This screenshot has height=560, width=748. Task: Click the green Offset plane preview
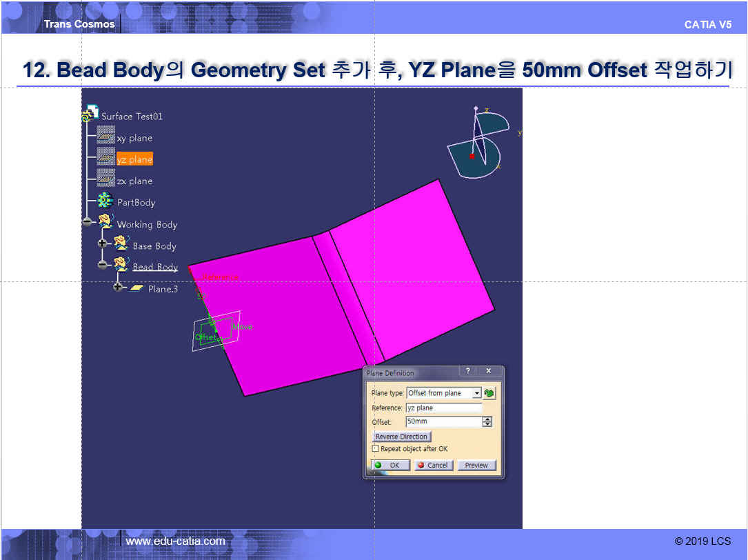pyautogui.click(x=216, y=331)
